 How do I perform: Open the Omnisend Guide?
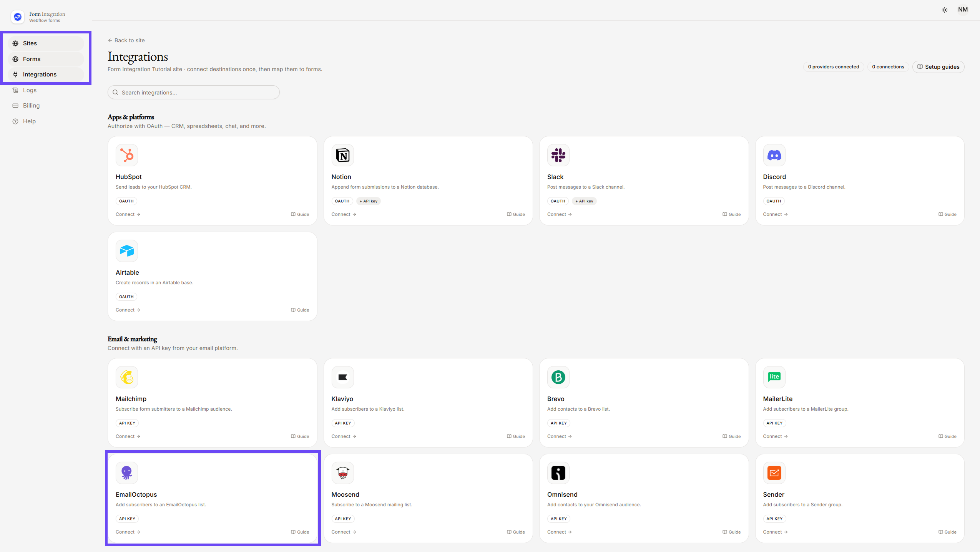point(731,532)
